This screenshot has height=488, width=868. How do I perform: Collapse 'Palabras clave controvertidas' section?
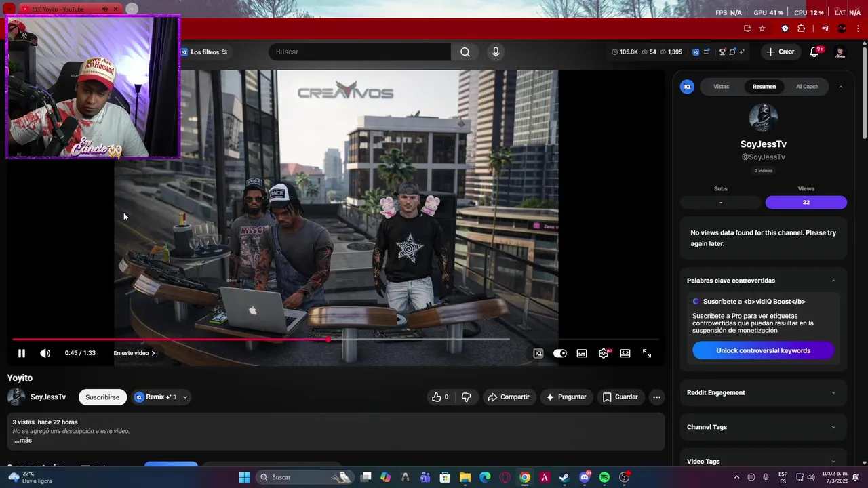833,281
